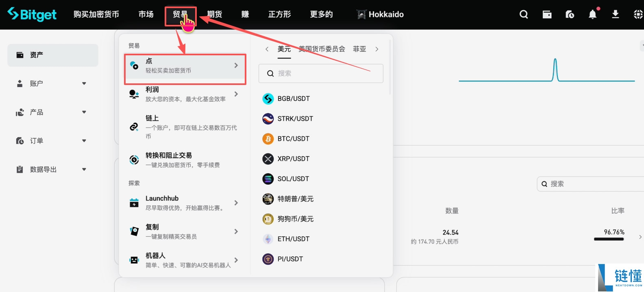Switch to the 美元 tab
This screenshot has width=644, height=292.
tap(284, 49)
